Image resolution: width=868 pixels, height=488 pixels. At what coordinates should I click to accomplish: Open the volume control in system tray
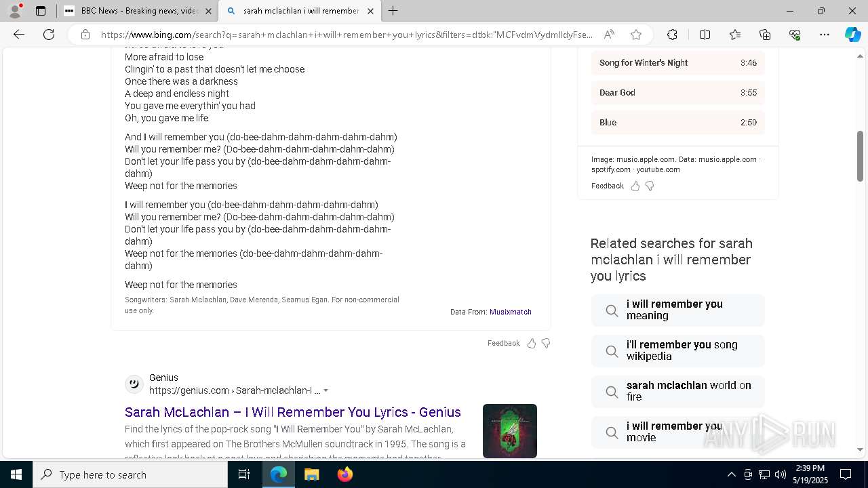click(x=781, y=474)
